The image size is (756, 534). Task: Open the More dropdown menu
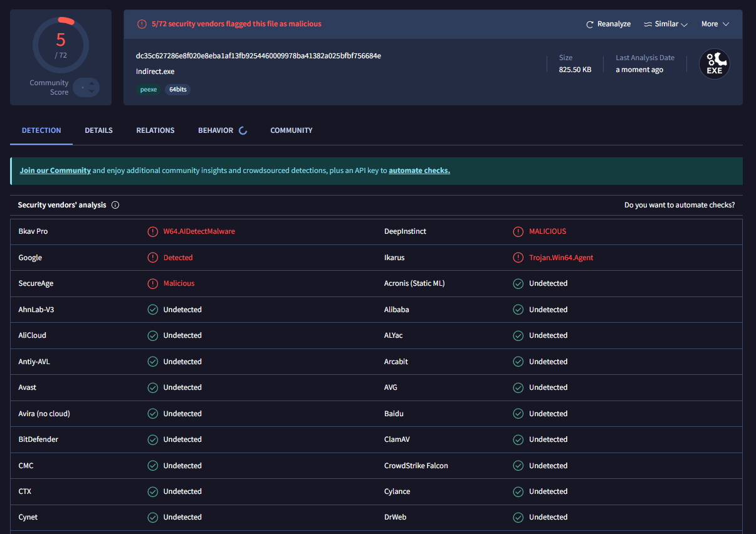[x=715, y=24]
